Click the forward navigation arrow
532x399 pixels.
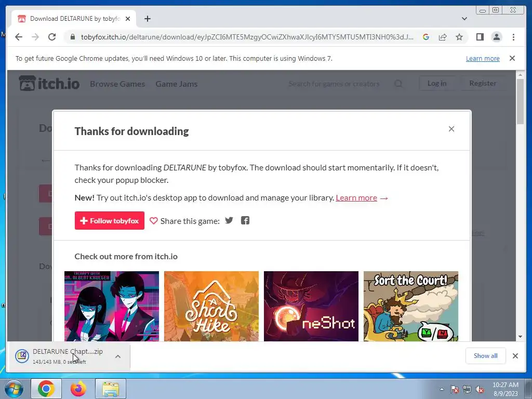point(35,37)
